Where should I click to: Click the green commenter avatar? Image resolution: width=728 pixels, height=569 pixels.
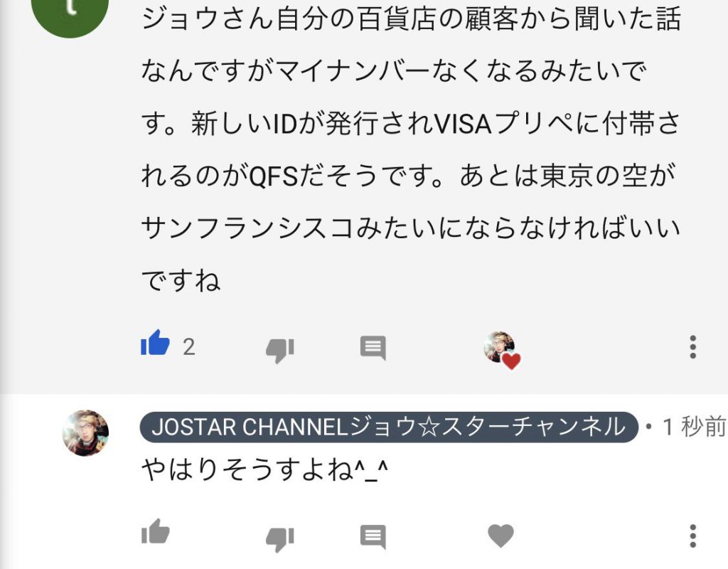click(70, 13)
